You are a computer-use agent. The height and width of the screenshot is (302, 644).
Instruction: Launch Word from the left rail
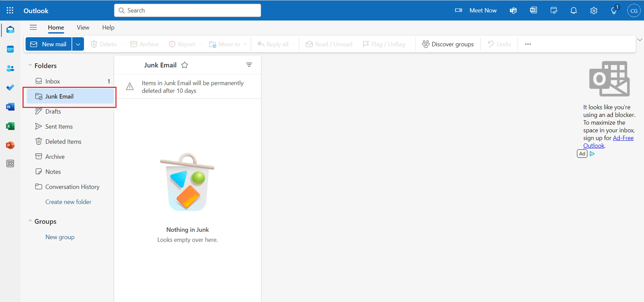click(x=10, y=107)
